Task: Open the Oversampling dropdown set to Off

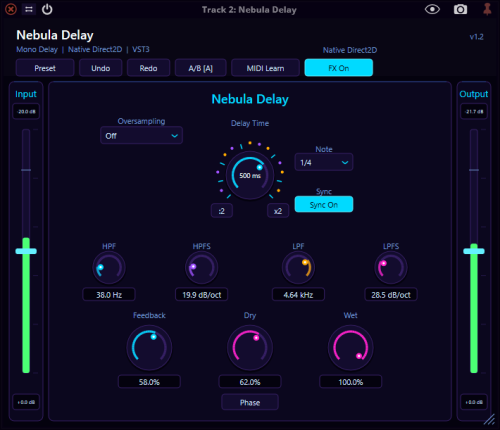Action: [141, 136]
